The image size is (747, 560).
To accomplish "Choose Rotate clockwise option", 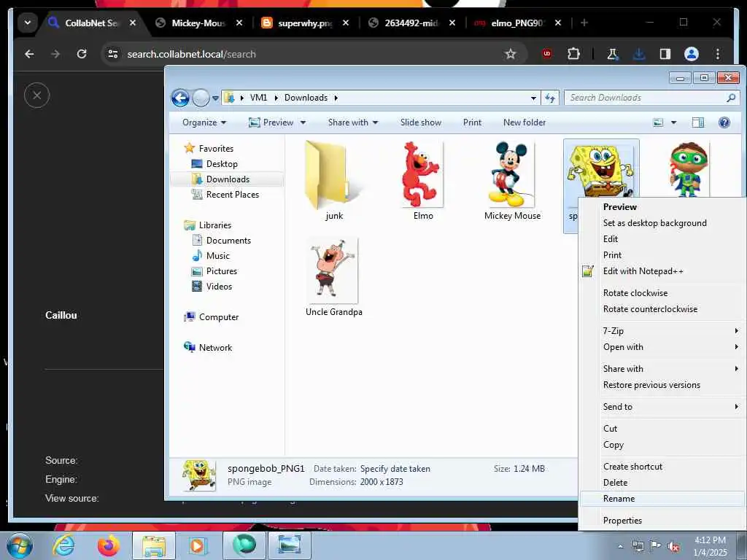I will 662,293.
